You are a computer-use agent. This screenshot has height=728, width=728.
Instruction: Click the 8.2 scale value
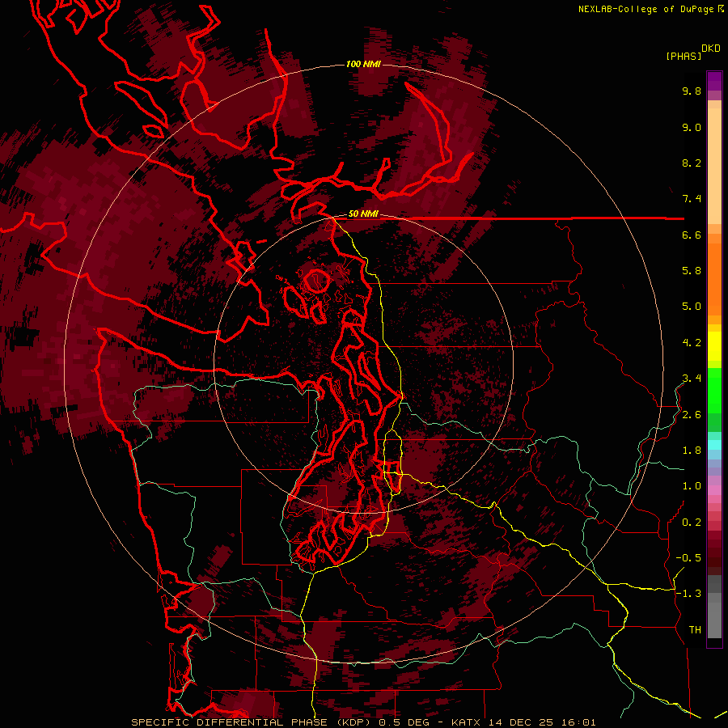(x=692, y=163)
